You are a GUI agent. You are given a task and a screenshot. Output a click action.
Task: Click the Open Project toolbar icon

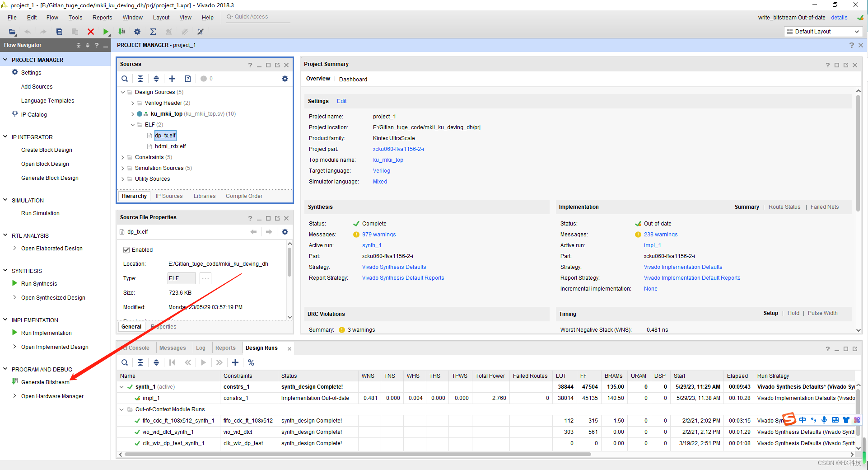12,32
